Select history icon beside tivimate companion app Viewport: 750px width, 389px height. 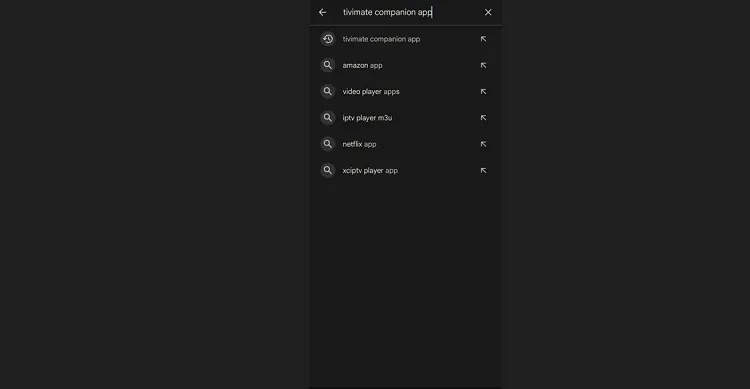328,39
